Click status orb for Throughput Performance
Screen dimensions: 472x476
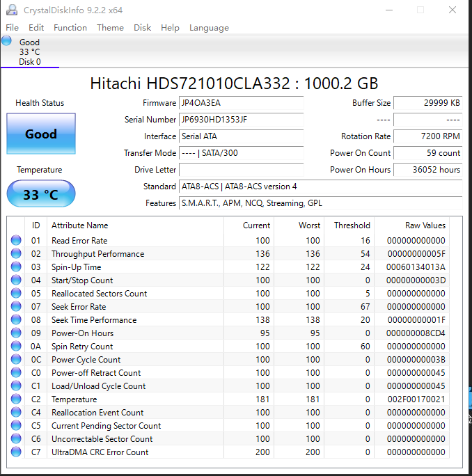pos(16,253)
